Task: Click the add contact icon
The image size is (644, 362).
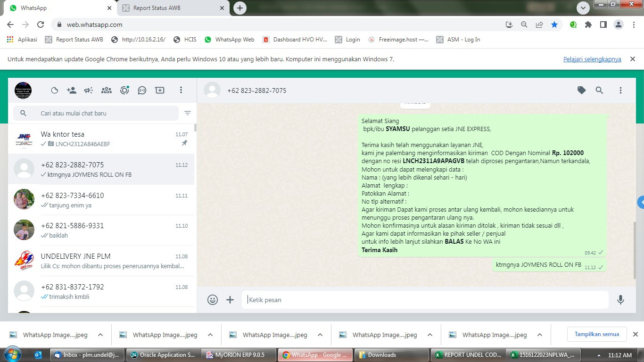Action: pos(72,90)
